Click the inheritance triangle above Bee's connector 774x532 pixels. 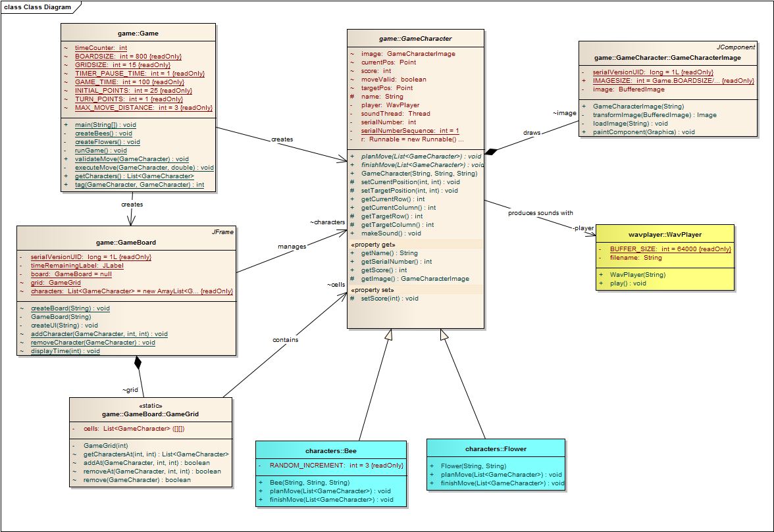[388, 334]
